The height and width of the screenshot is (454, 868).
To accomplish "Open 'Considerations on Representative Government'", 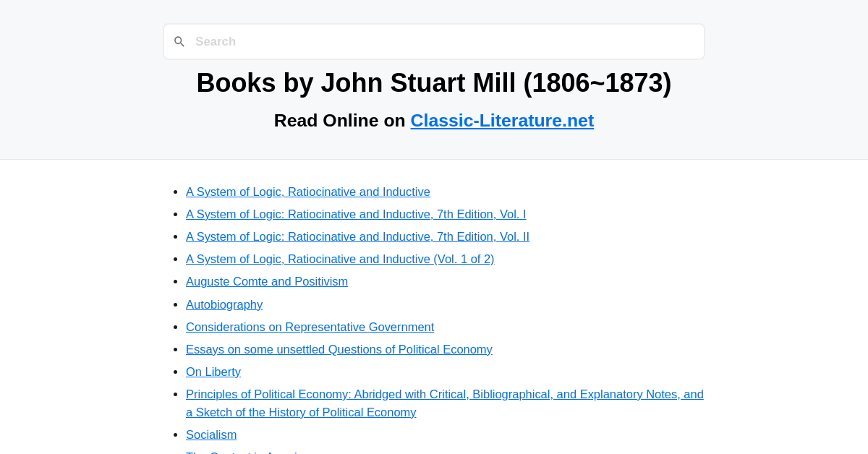I will (x=310, y=327).
